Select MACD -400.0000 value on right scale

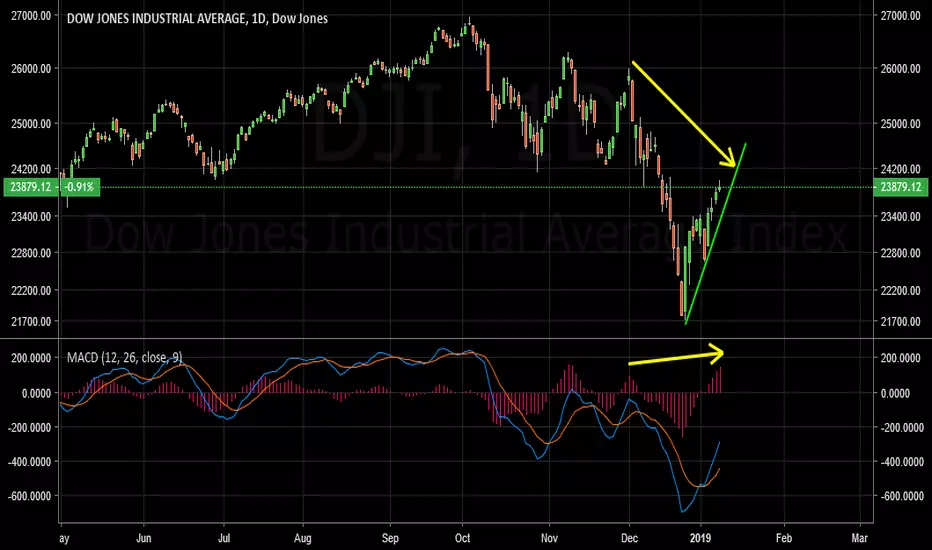point(902,461)
